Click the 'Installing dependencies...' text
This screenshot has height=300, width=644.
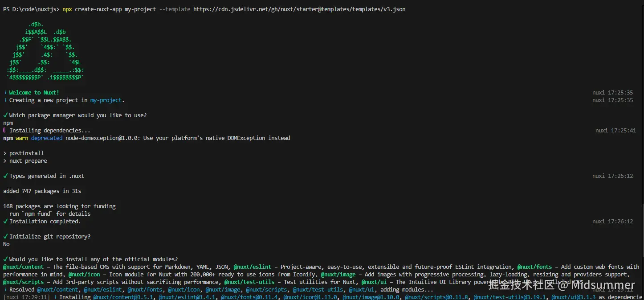point(50,131)
